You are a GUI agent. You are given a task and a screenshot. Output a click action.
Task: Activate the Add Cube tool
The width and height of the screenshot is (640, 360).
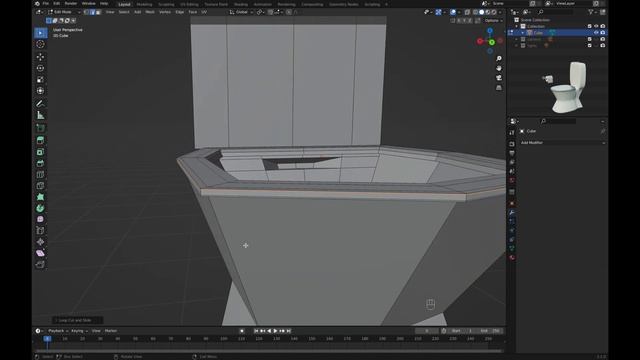point(40,128)
